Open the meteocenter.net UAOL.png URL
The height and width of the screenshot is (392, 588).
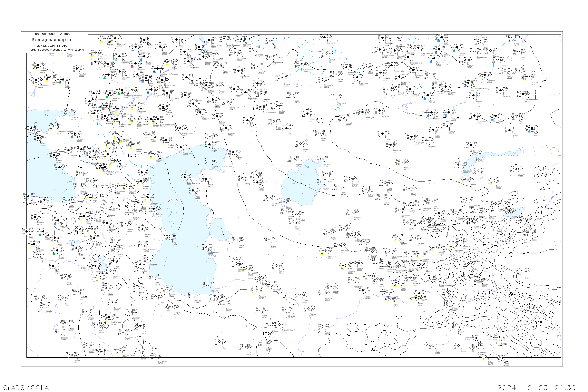click(x=55, y=50)
